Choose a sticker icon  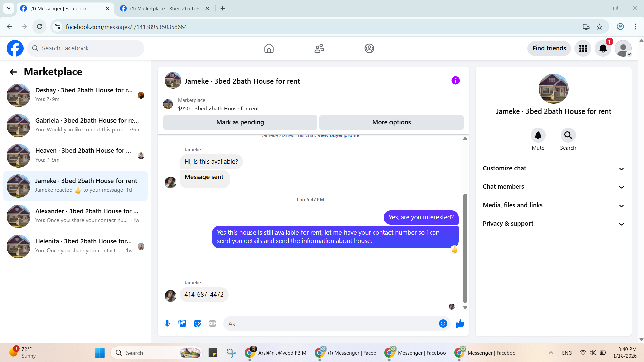[197, 323]
